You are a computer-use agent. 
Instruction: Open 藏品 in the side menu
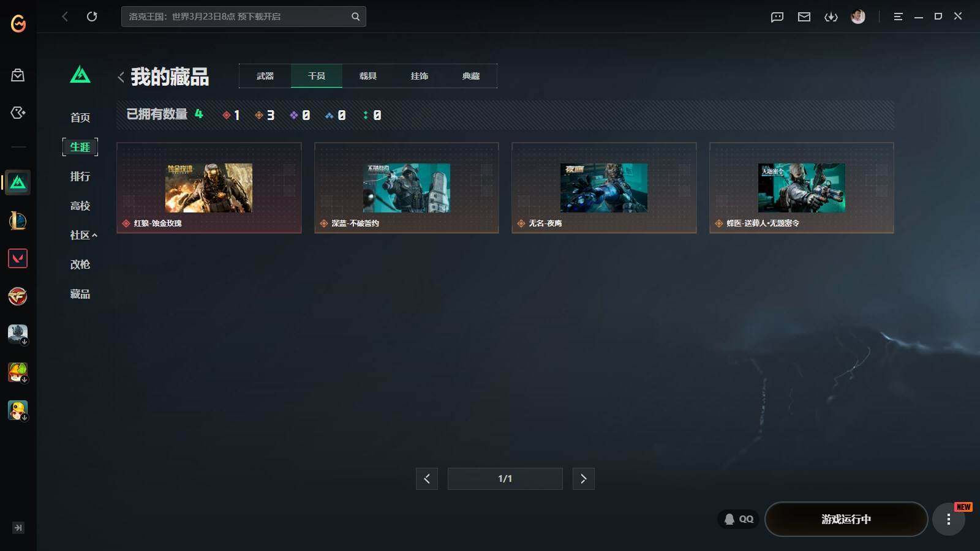click(x=80, y=294)
